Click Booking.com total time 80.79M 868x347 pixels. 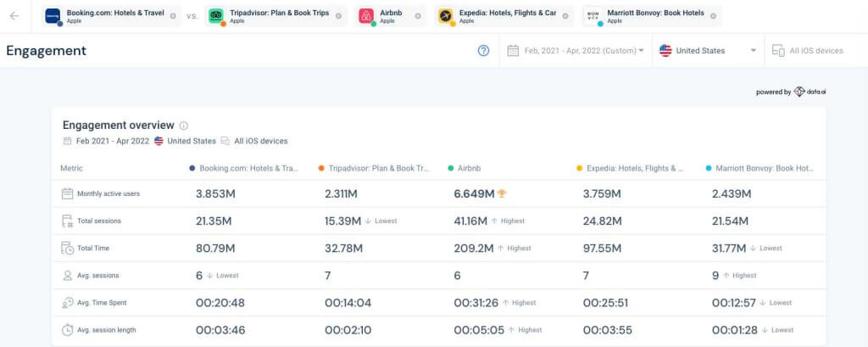[215, 249]
